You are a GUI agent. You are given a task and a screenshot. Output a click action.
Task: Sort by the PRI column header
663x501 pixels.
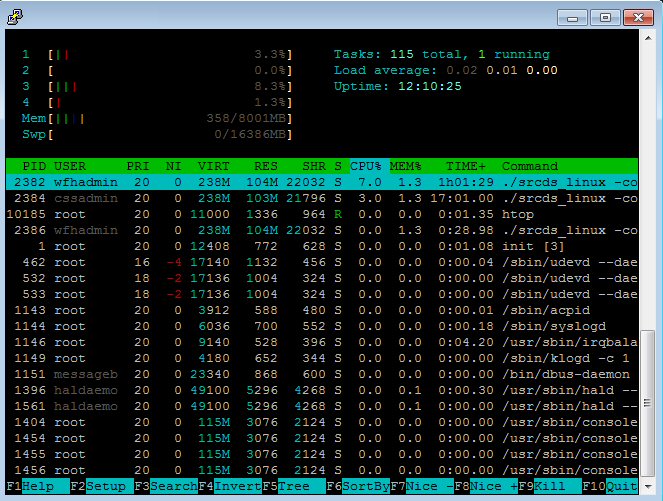138,166
